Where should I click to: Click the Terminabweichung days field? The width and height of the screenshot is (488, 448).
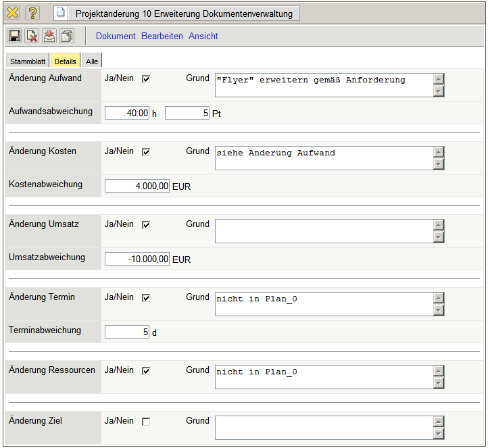(127, 332)
